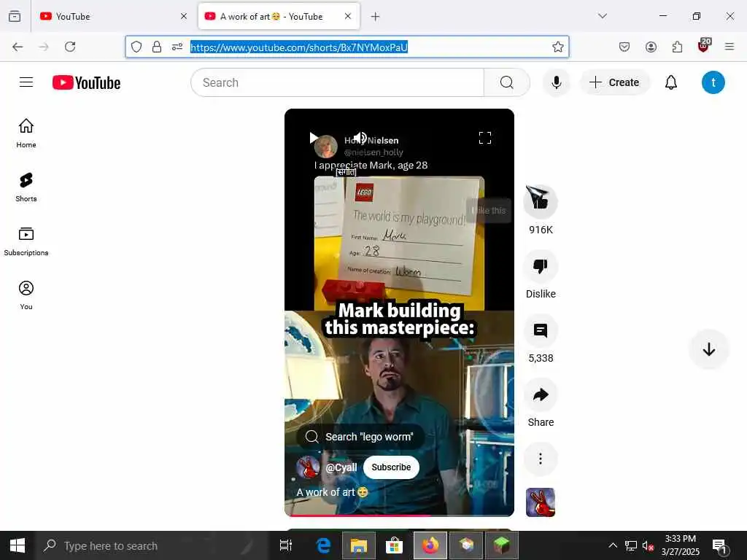Close the "A work of art" tab
This screenshot has height=560, width=747.
pyautogui.click(x=348, y=16)
